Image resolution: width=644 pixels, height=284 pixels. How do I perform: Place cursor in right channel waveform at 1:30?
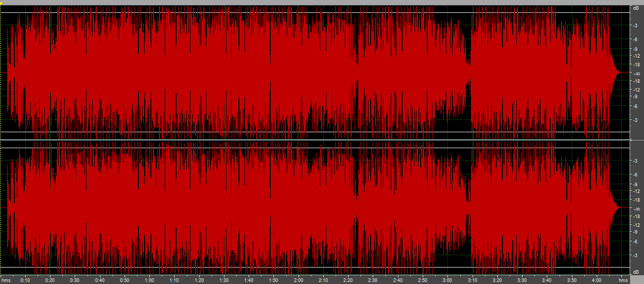pyautogui.click(x=224, y=207)
